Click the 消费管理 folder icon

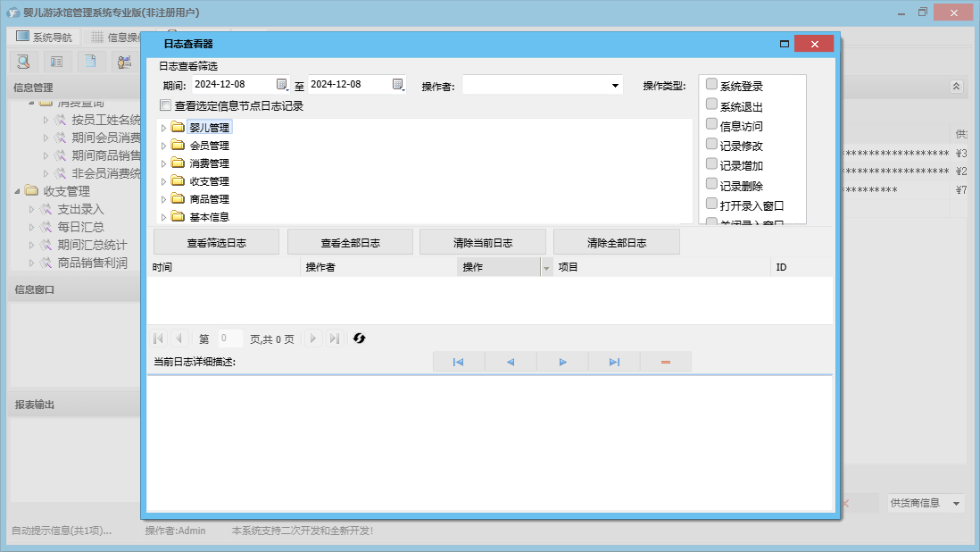click(179, 163)
